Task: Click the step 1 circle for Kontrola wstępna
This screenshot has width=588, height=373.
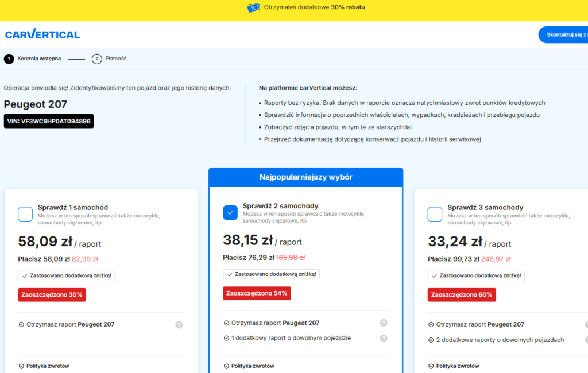Action: tap(9, 59)
